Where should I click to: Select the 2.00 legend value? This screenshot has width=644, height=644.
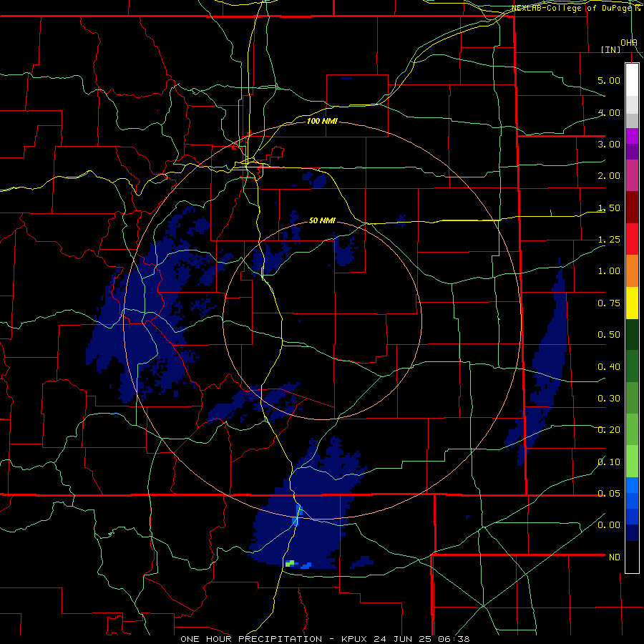point(609,176)
